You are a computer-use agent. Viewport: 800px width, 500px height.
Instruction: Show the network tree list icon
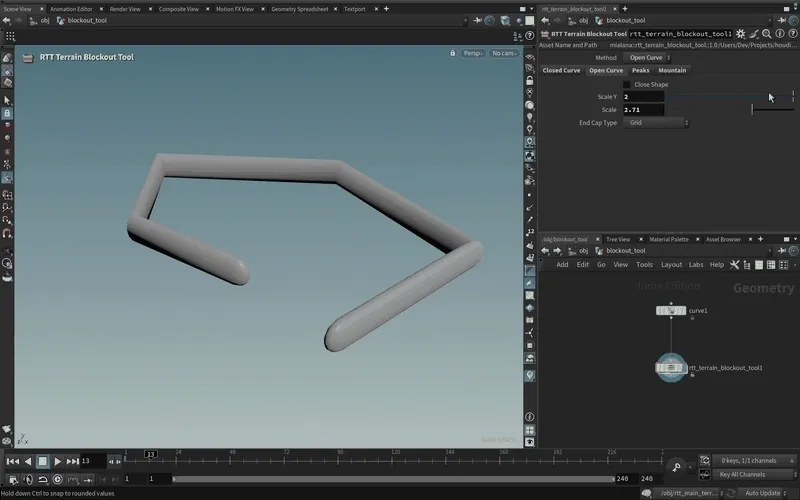[747, 265]
